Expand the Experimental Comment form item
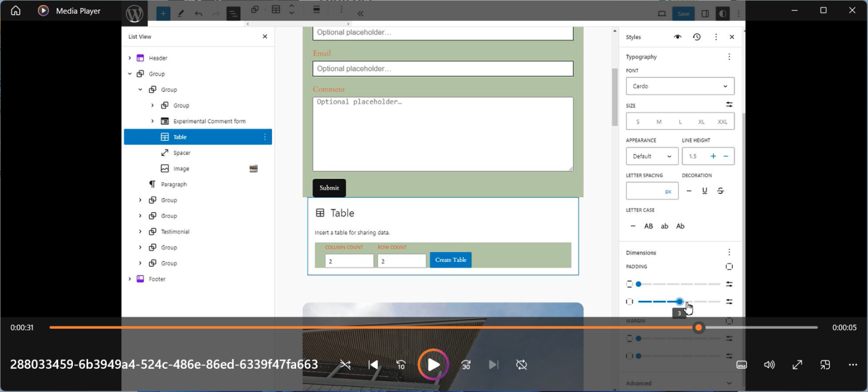This screenshot has width=868, height=392. (153, 121)
